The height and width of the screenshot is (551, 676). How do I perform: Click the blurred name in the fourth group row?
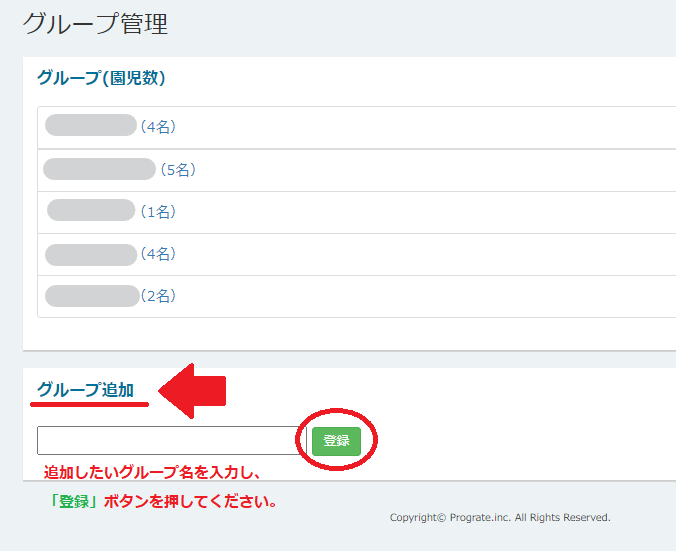[91, 254]
